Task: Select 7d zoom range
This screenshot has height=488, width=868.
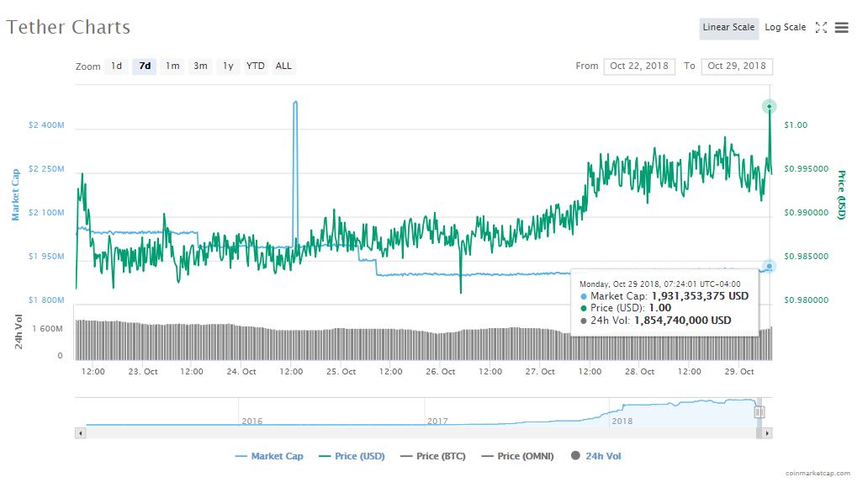Action: (x=145, y=66)
